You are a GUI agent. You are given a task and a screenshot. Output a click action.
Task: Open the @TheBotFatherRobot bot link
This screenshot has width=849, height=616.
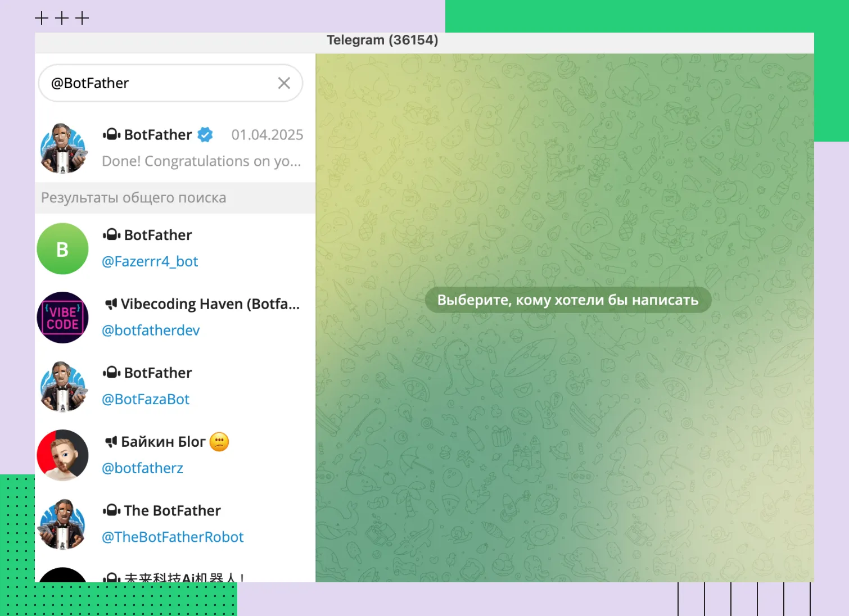pyautogui.click(x=173, y=537)
